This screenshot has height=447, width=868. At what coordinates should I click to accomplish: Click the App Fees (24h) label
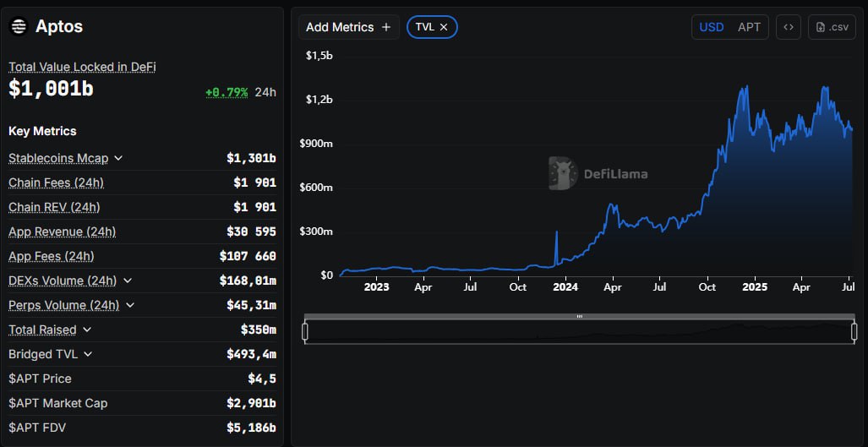[52, 256]
